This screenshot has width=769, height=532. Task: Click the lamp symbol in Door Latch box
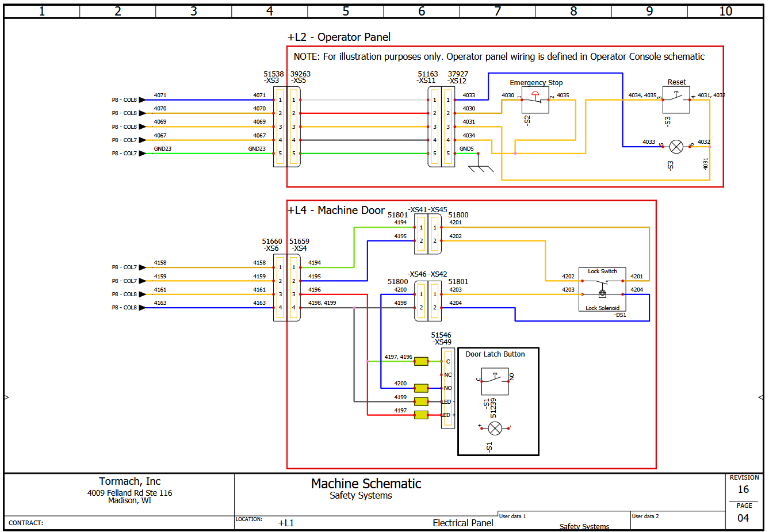495,428
